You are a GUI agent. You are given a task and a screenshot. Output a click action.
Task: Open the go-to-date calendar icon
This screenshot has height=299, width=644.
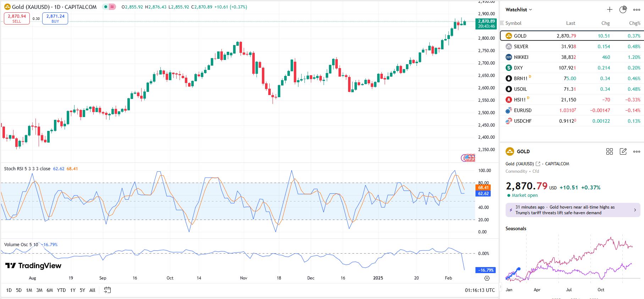coord(107,290)
